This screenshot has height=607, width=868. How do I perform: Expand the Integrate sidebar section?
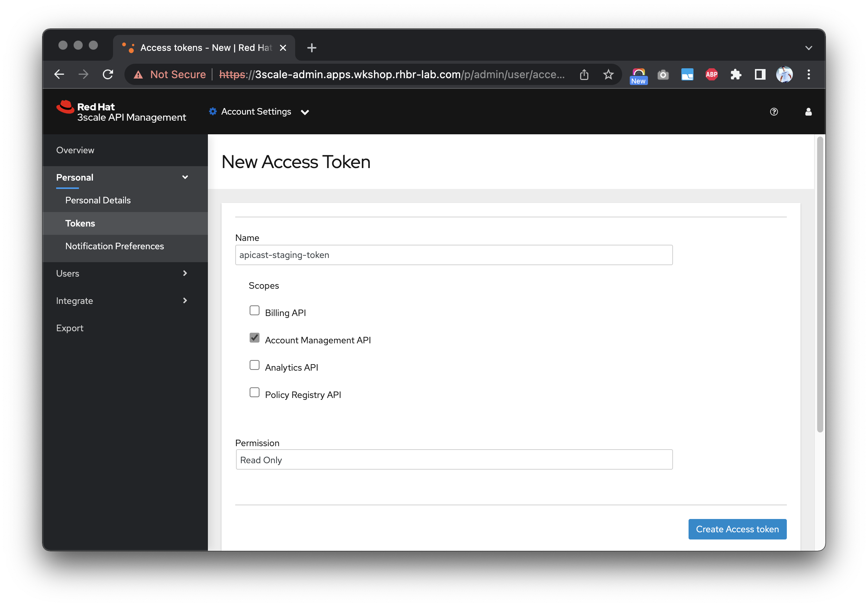[x=121, y=301]
